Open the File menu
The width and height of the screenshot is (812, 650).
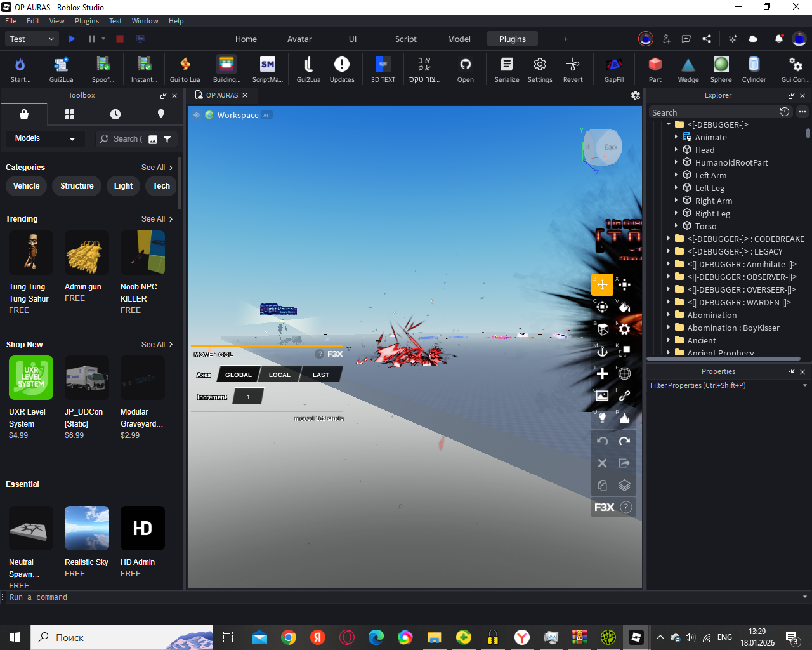click(11, 21)
